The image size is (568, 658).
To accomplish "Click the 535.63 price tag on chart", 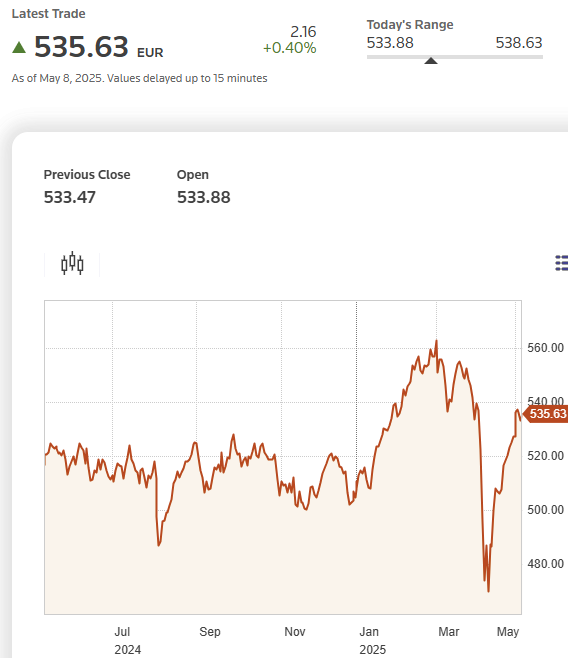I will click(547, 414).
